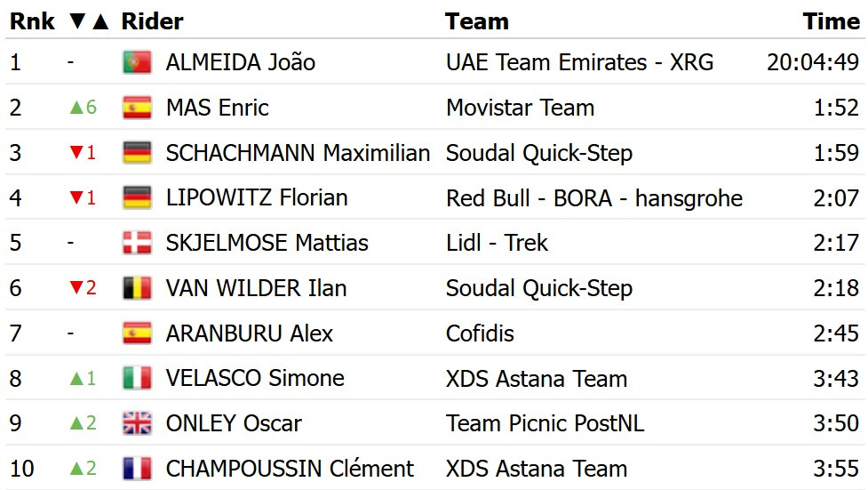Click the UK flag beside ONLEY Oscar
Image resolution: width=868 pixels, height=490 pixels.
[137, 423]
